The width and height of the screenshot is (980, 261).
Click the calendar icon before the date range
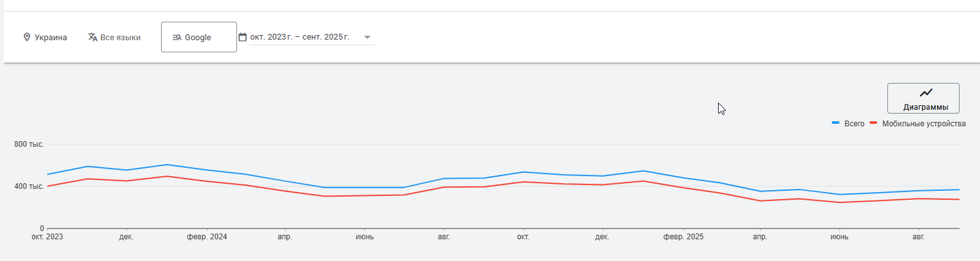(x=243, y=38)
